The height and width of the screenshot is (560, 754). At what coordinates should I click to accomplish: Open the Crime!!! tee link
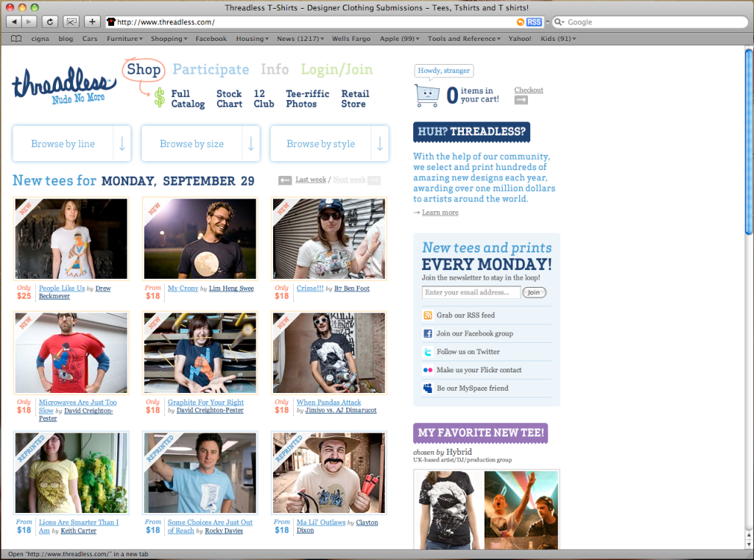pyautogui.click(x=310, y=288)
